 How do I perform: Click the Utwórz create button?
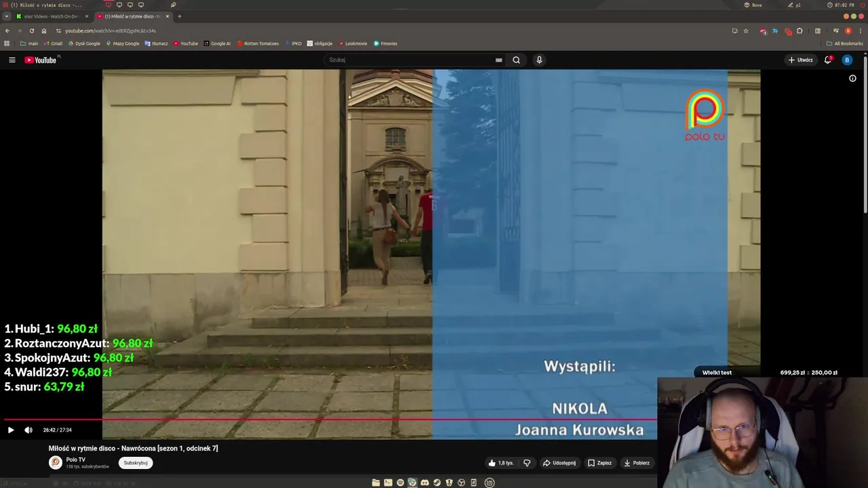tap(800, 60)
